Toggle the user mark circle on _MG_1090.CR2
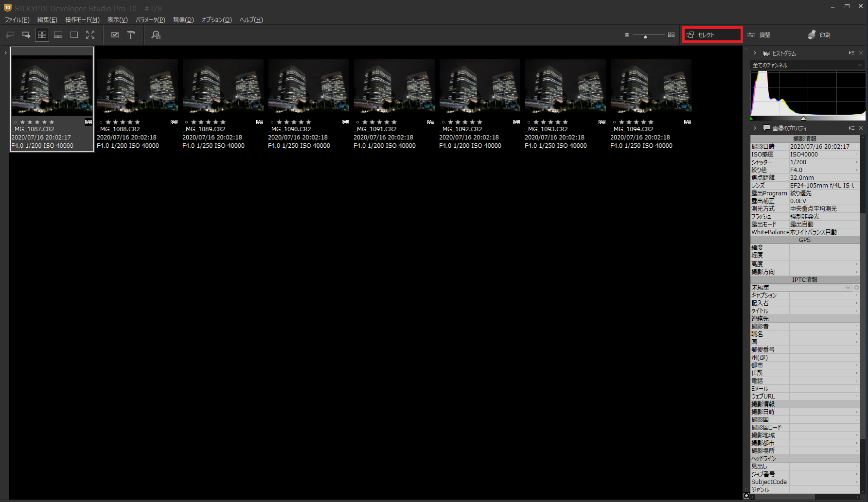This screenshot has height=502, width=868. [x=272, y=122]
